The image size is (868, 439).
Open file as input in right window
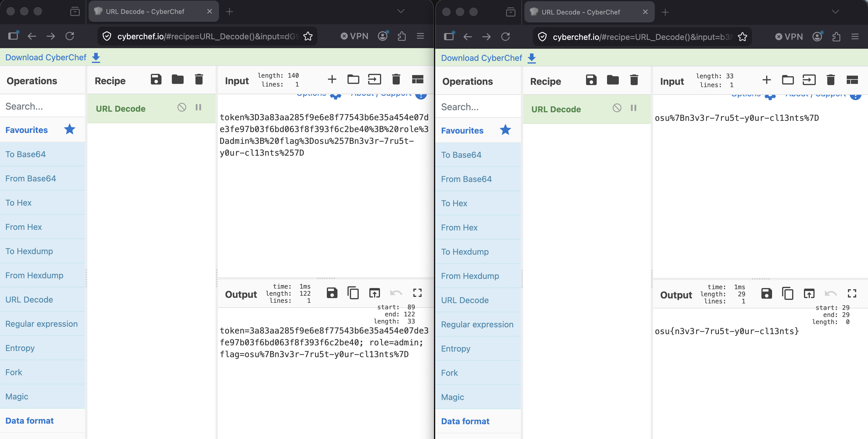click(x=809, y=80)
